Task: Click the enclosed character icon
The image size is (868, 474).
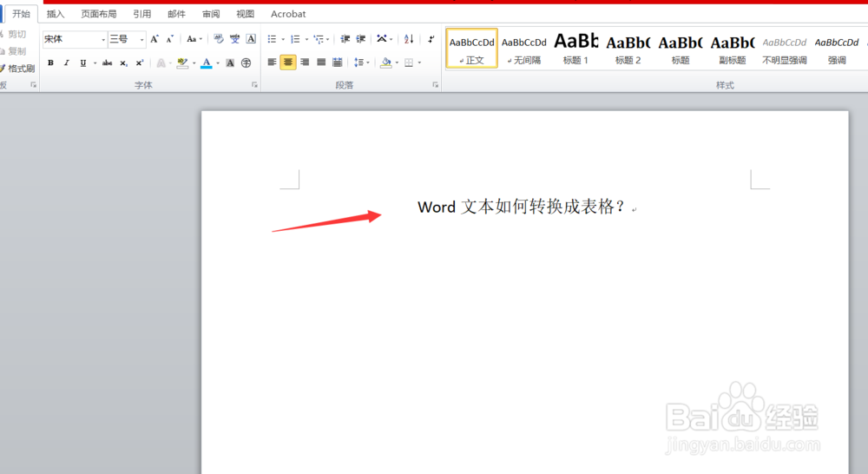Action: [247, 63]
